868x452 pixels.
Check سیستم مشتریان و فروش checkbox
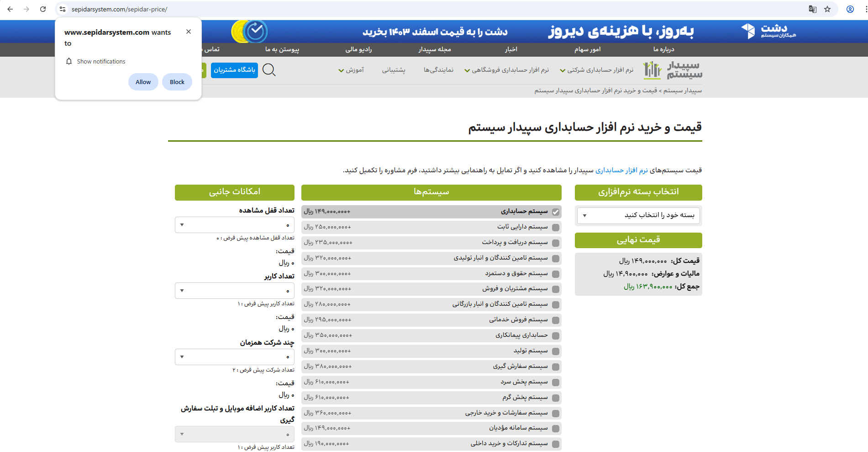click(556, 289)
